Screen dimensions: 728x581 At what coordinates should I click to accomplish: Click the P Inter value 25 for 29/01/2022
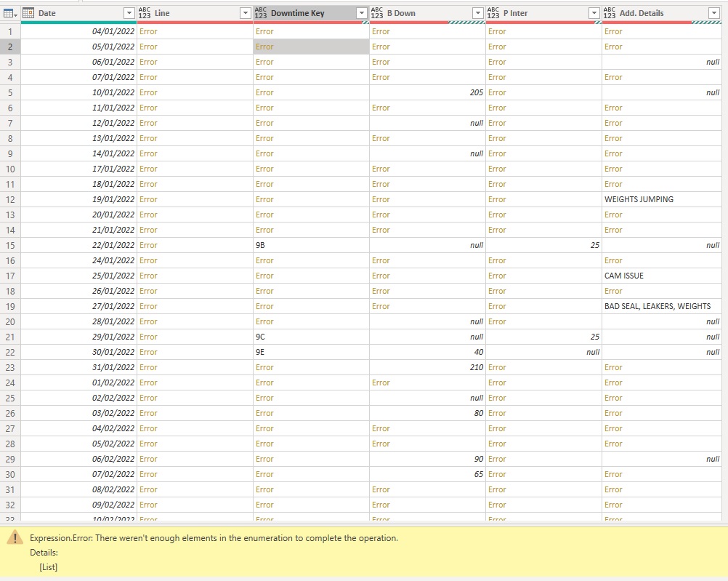point(543,337)
